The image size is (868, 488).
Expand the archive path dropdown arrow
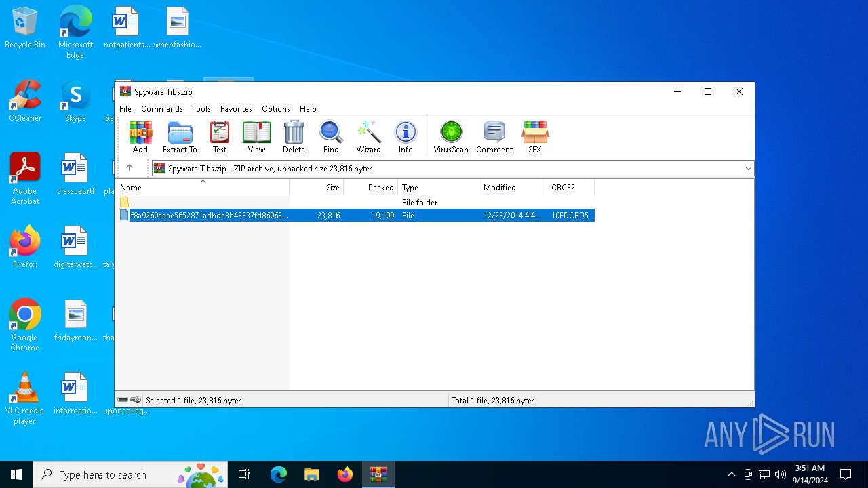[x=748, y=168]
